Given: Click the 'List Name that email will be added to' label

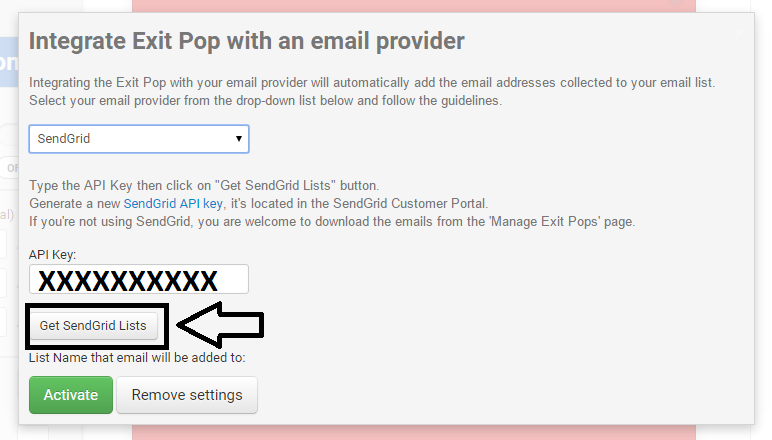Looking at the screenshot, I should click(137, 357).
